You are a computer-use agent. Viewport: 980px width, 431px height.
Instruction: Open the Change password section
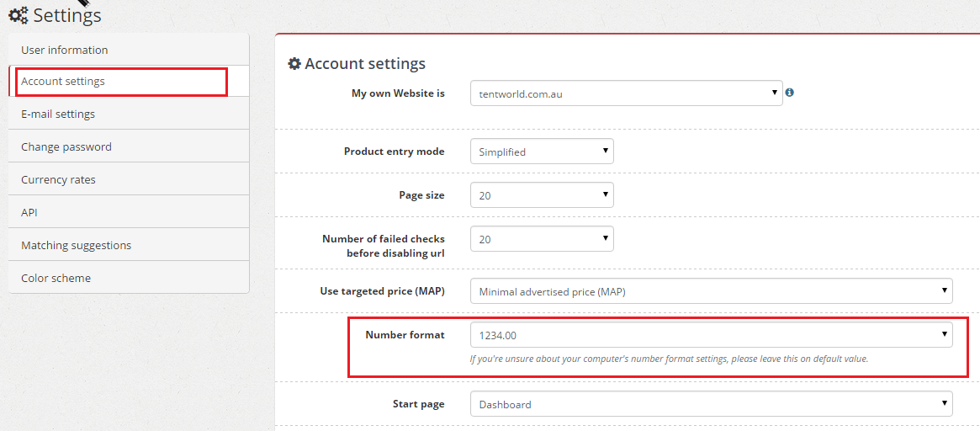[129, 146]
